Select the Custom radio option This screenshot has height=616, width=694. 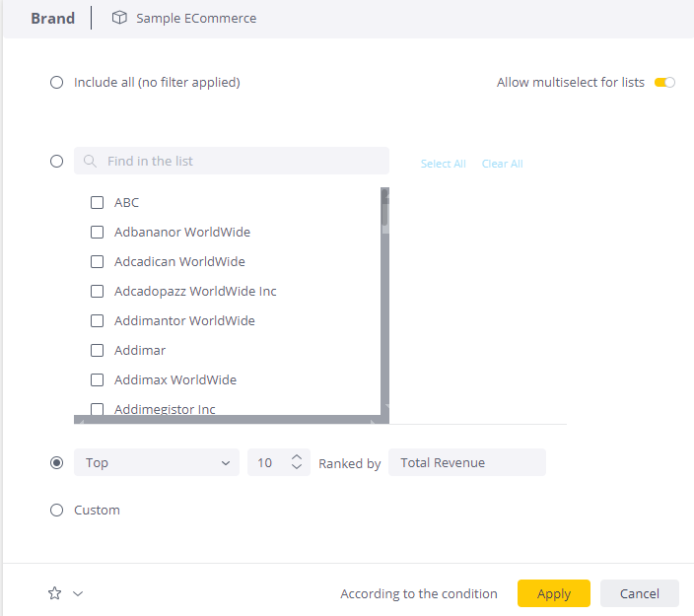point(57,511)
